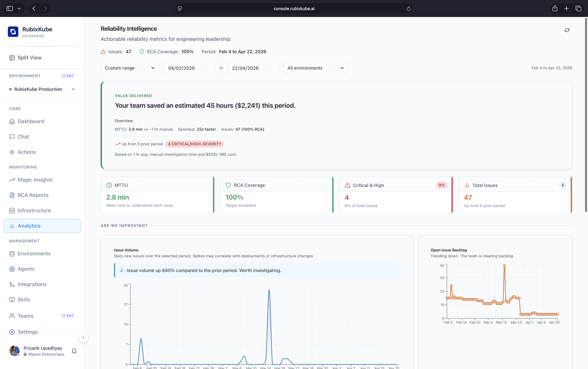
Task: Open the Integrations section
Action: pos(32,284)
